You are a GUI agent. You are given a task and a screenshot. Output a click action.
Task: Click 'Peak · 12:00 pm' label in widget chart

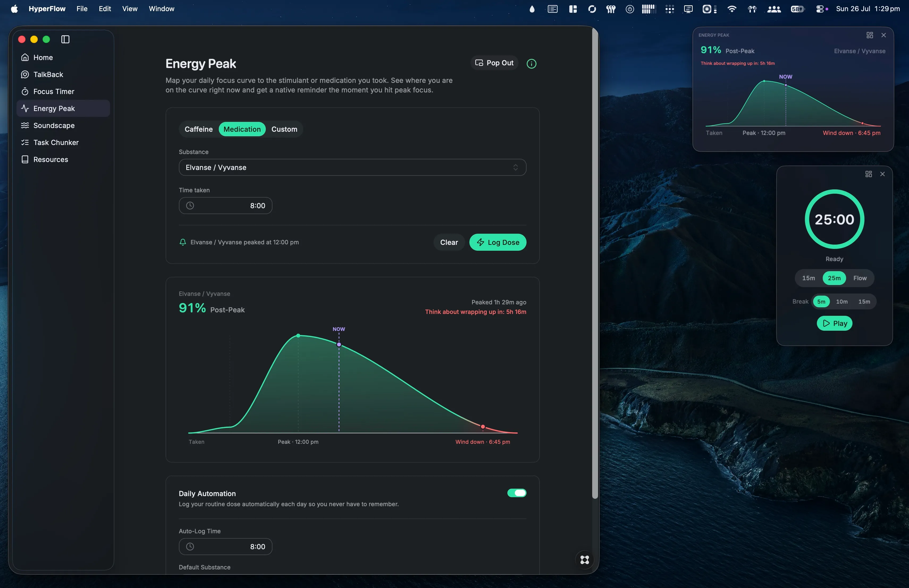tap(764, 133)
